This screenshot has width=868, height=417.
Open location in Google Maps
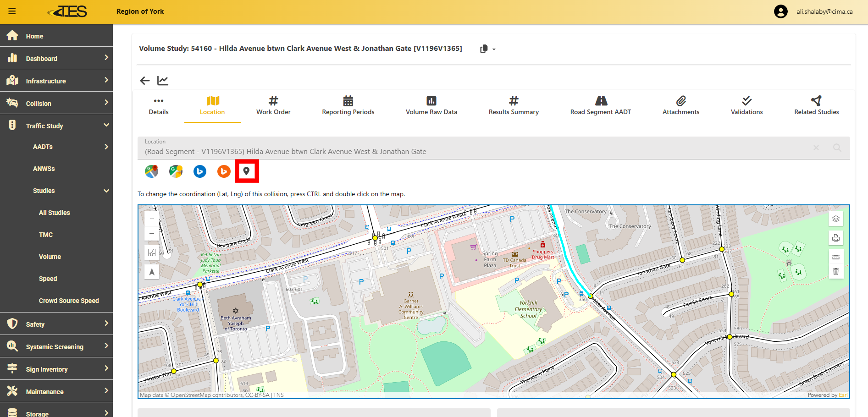pyautogui.click(x=151, y=171)
